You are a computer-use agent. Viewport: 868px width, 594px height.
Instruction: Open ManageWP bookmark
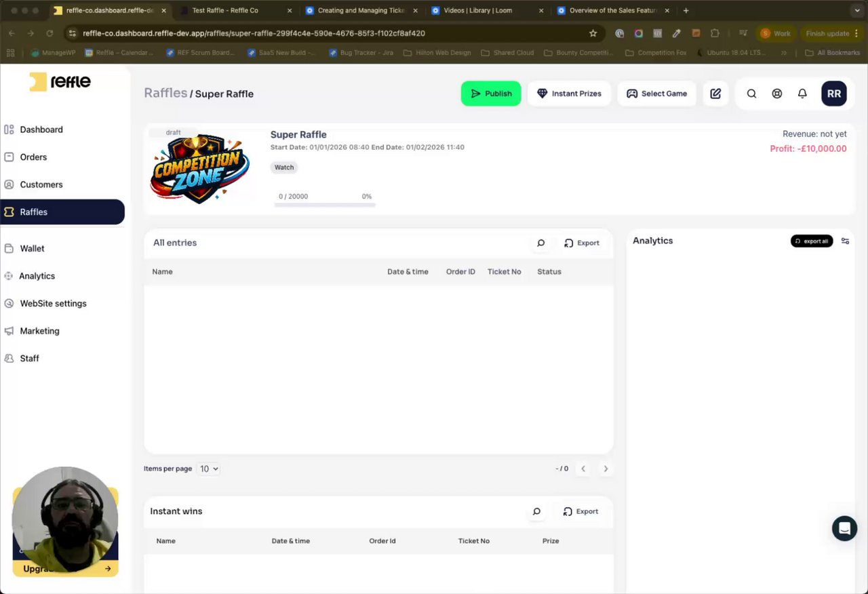[53, 52]
